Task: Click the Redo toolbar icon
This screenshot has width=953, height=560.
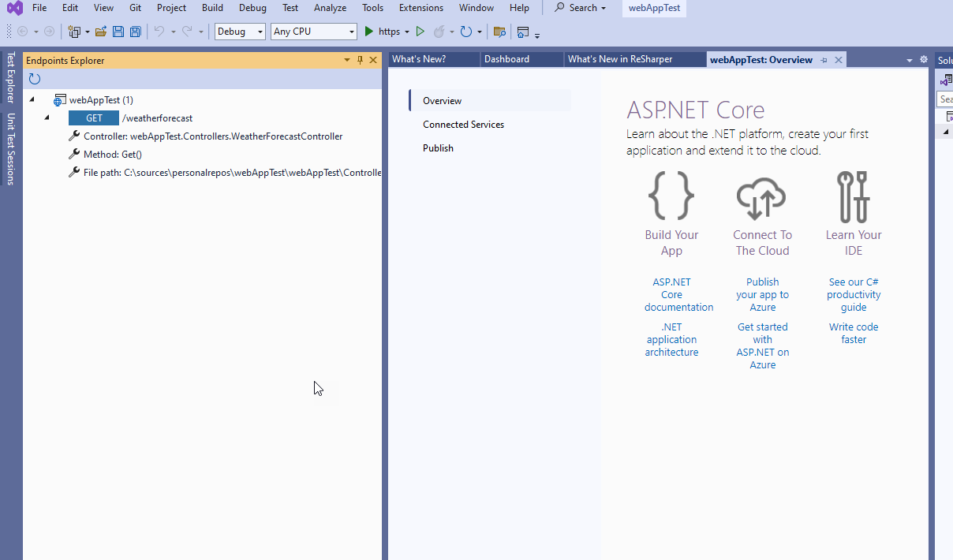Action: [187, 32]
